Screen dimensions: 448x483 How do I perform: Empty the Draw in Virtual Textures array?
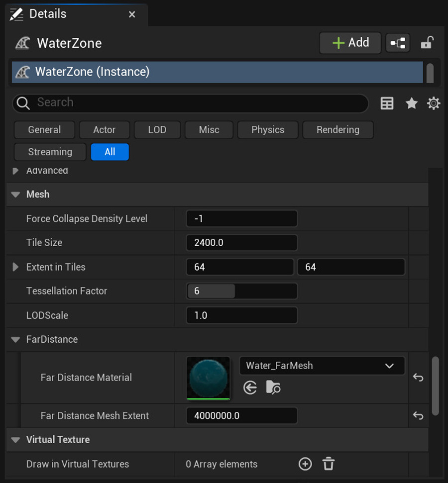[x=329, y=464]
